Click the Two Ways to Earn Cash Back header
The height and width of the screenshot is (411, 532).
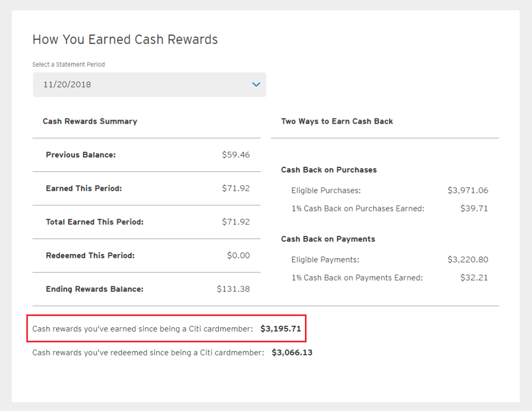(x=337, y=122)
